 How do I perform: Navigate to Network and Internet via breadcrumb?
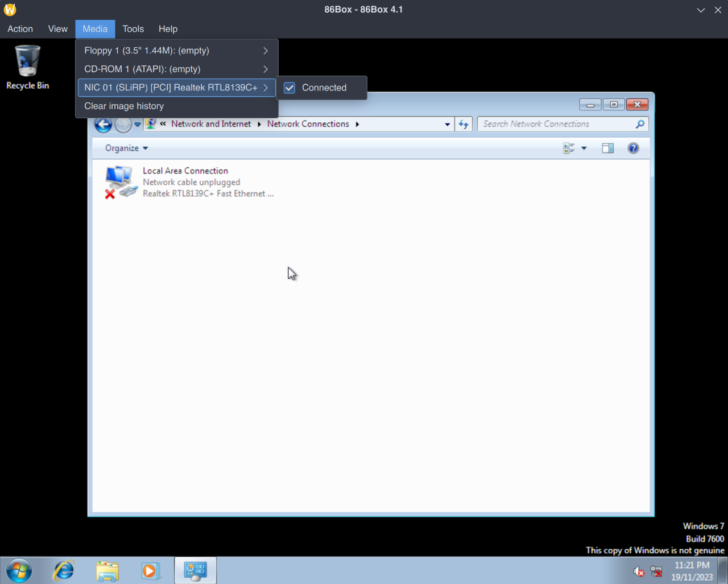pos(211,123)
